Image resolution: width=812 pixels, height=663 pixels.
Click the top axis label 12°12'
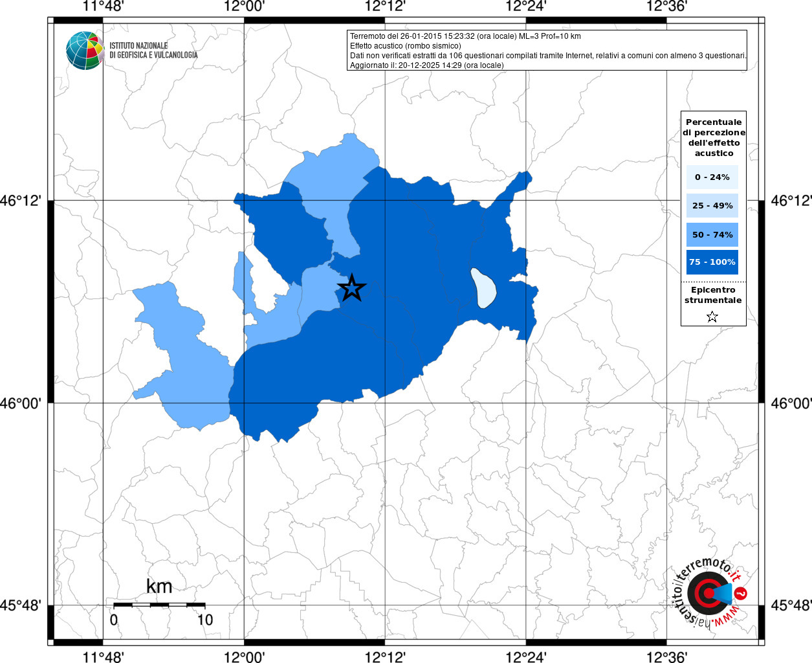(386, 7)
